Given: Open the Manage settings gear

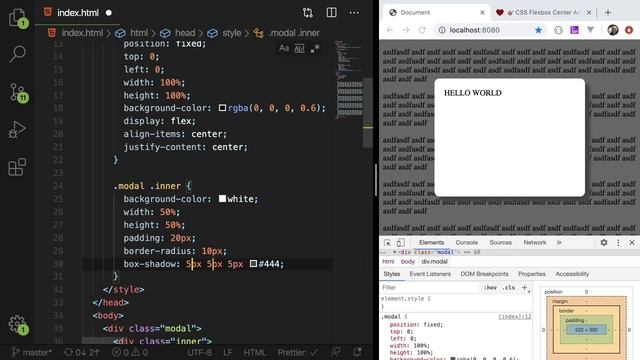Looking at the screenshot, I should click(18, 324).
